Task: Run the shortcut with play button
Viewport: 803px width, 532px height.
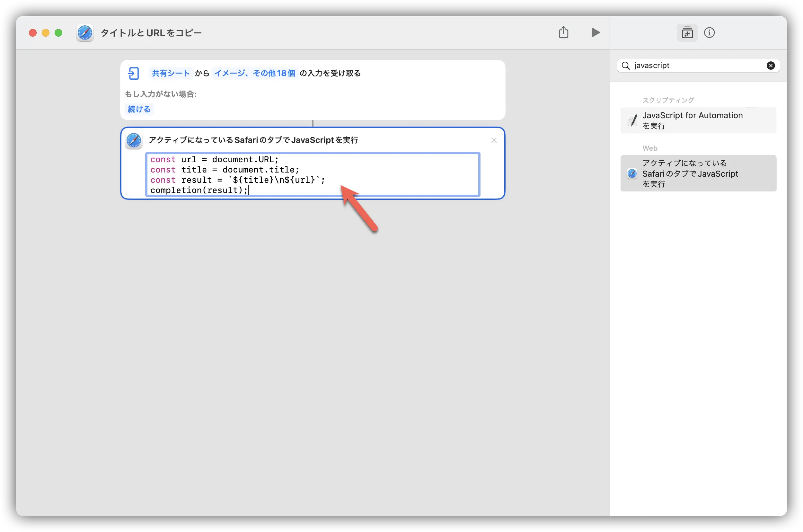Action: point(596,32)
